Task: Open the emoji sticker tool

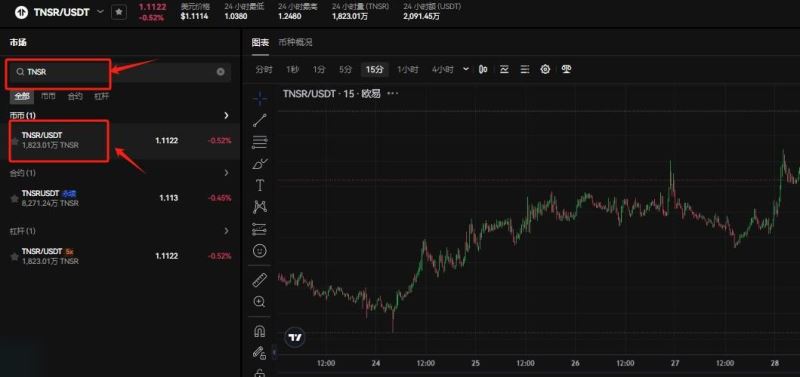Action: [260, 250]
